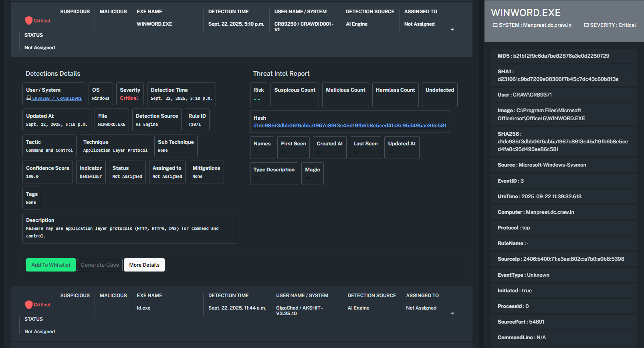Click the Confidence Score card

[x=48, y=172]
